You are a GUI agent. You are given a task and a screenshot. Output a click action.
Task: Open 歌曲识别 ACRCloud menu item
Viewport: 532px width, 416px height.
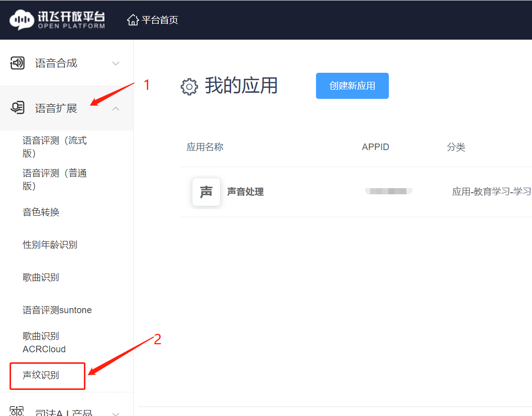[x=44, y=342]
